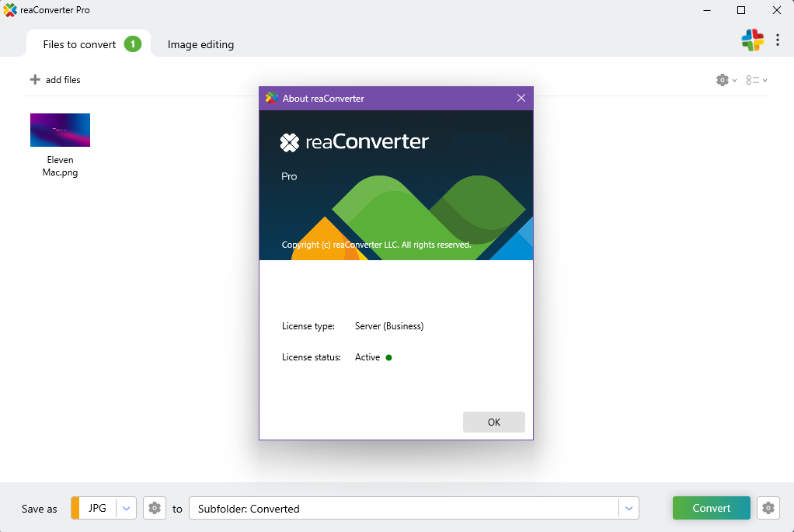Viewport: 794px width, 532px height.
Task: Click the white reaConverter logo in banner
Action: click(354, 141)
